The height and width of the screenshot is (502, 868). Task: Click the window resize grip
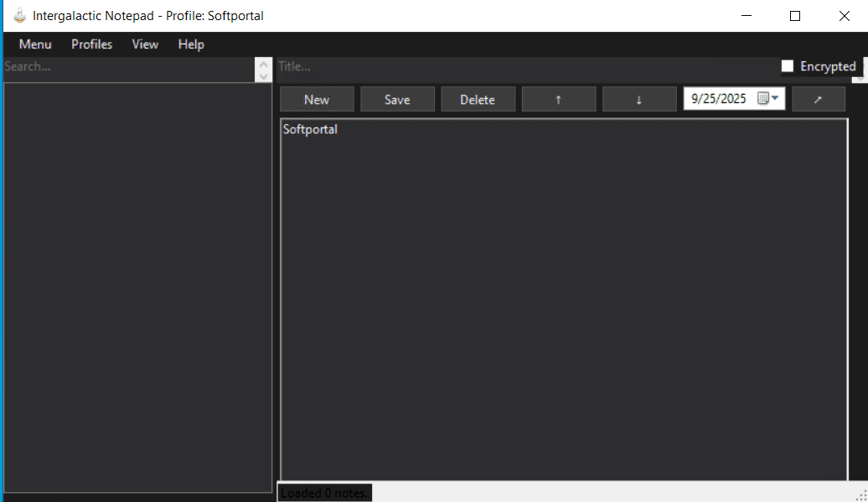[861, 496]
